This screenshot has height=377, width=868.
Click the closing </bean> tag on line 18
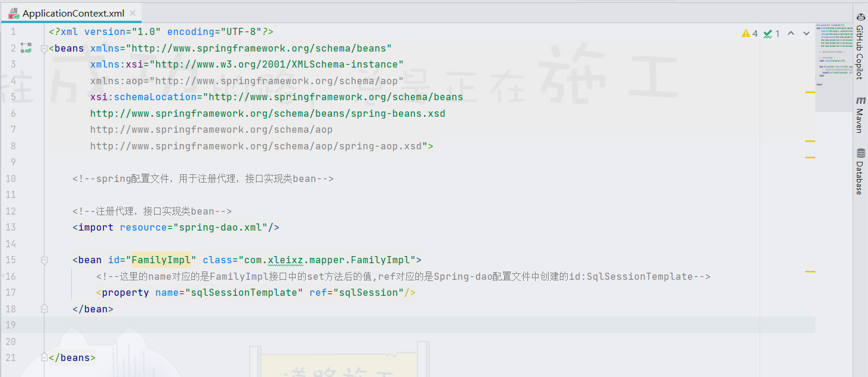(93, 309)
